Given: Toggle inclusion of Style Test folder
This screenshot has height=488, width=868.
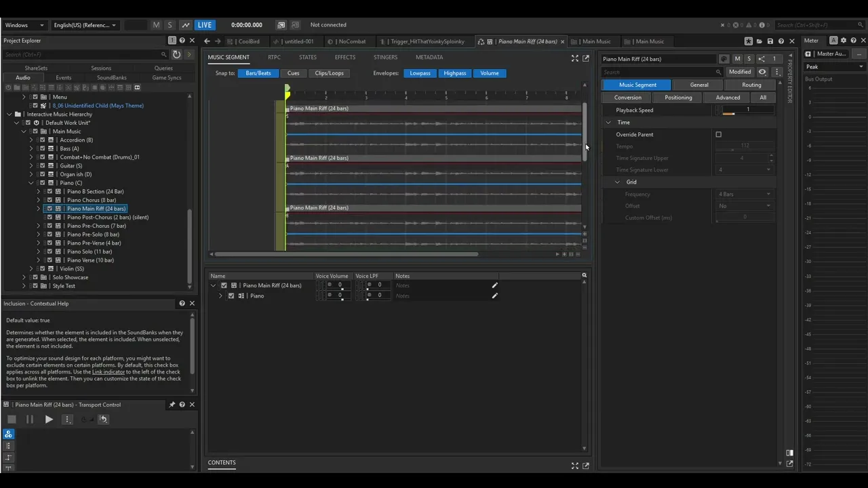Looking at the screenshot, I should point(35,286).
